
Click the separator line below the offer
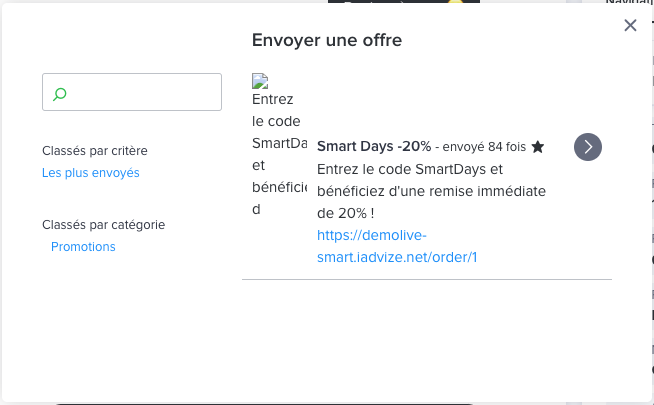(427, 279)
